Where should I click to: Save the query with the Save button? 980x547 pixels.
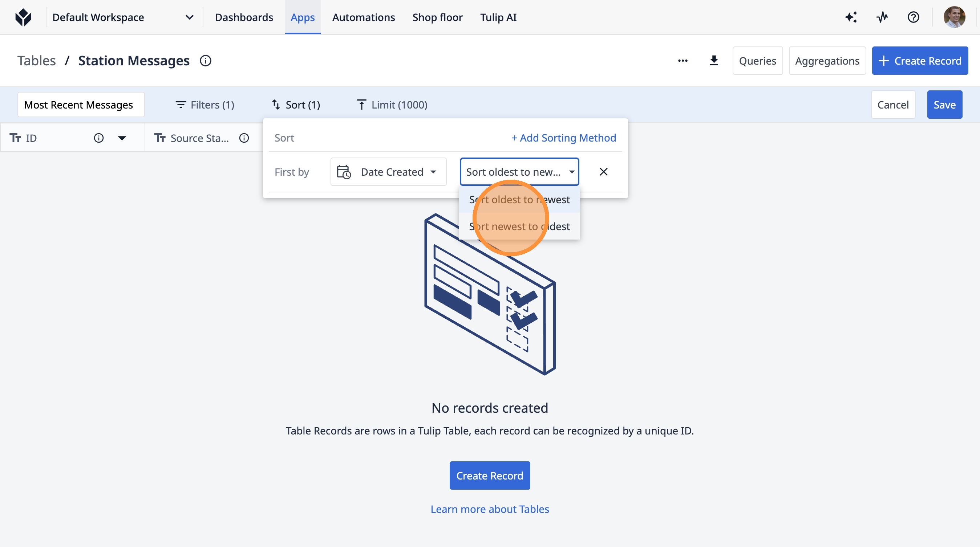point(944,105)
